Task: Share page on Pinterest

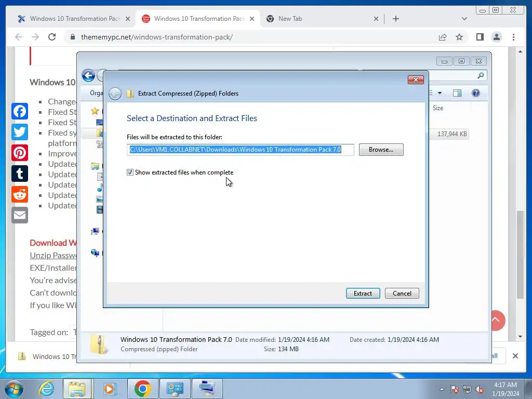Action: coord(20,153)
